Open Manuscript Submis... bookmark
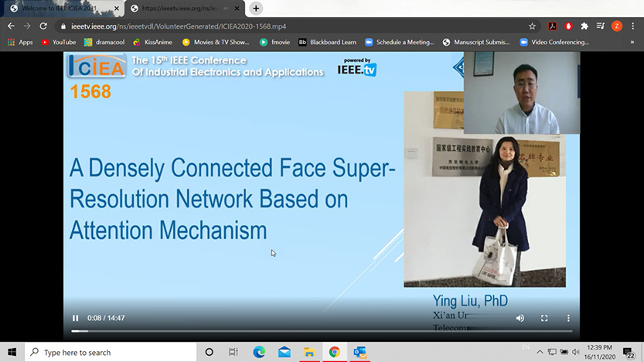 (476, 42)
